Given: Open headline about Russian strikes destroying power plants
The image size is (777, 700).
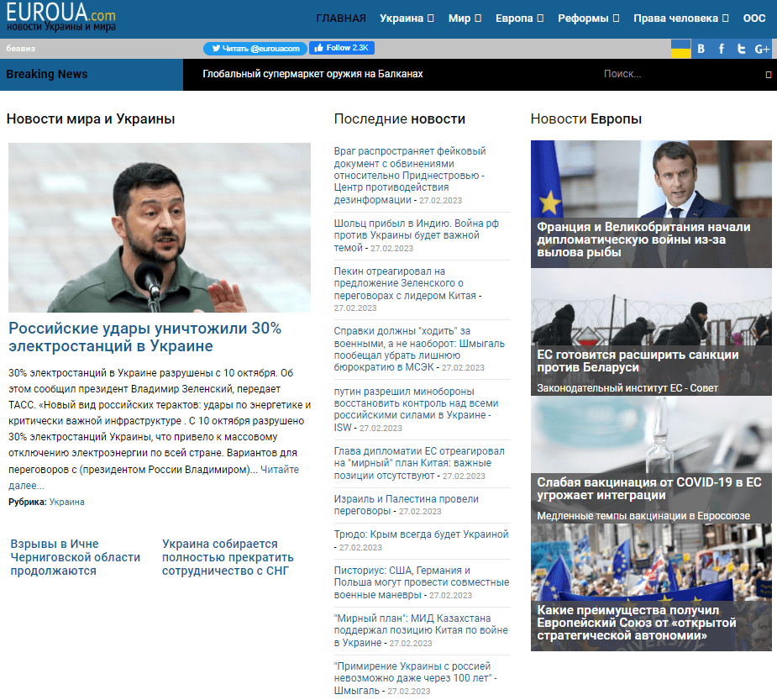Looking at the screenshot, I should pyautogui.click(x=144, y=337).
